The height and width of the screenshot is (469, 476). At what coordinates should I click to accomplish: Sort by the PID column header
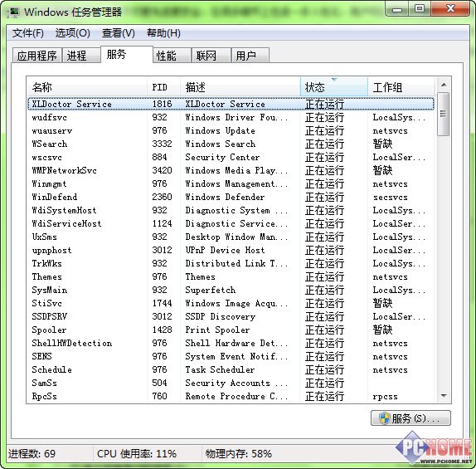[x=164, y=87]
